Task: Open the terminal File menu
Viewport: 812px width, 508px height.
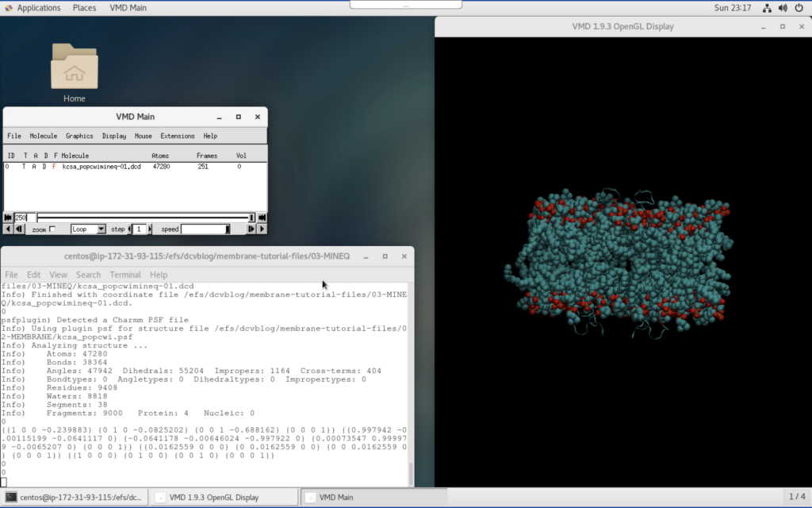Action: tap(11, 275)
